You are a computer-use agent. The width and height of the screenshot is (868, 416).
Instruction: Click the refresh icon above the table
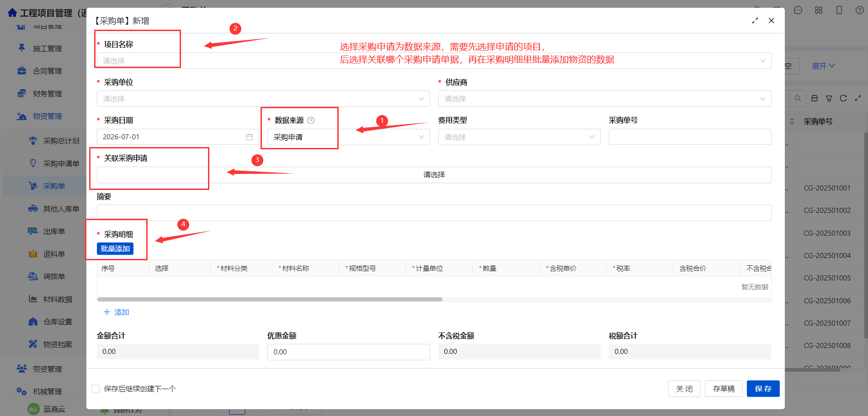[843, 98]
